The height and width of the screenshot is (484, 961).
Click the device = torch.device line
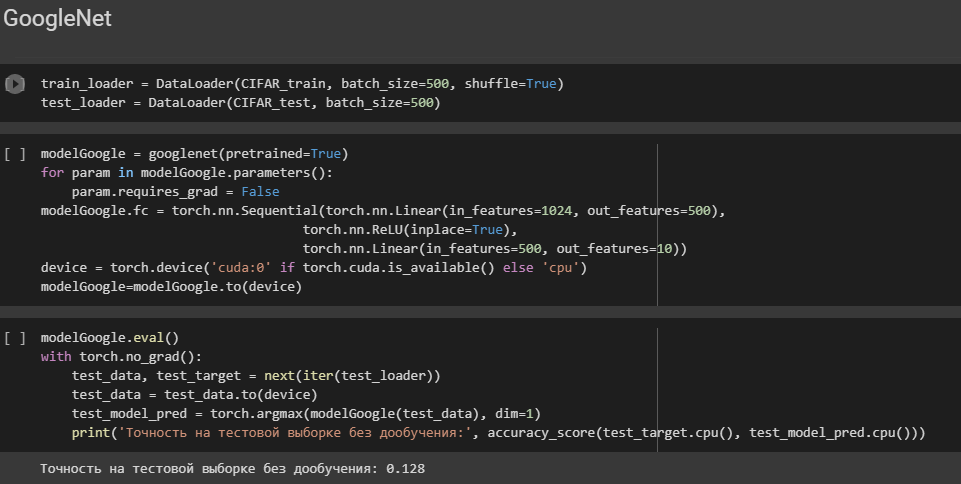click(314, 268)
